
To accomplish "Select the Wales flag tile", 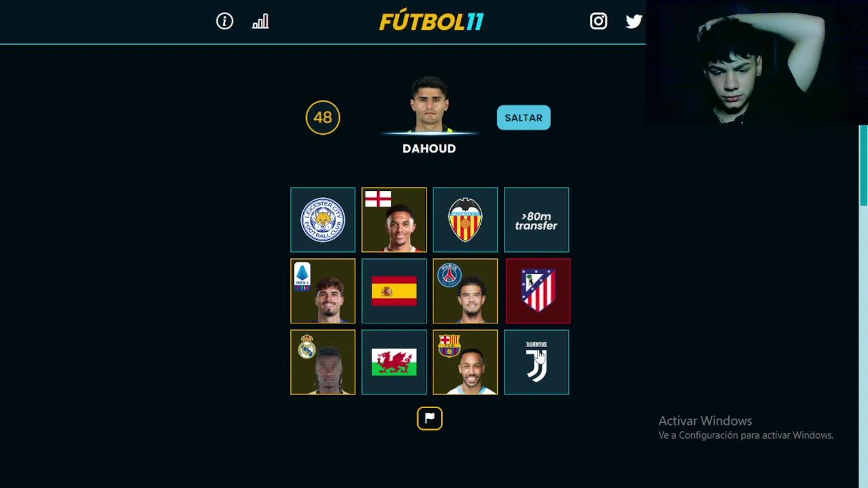I will pos(394,362).
